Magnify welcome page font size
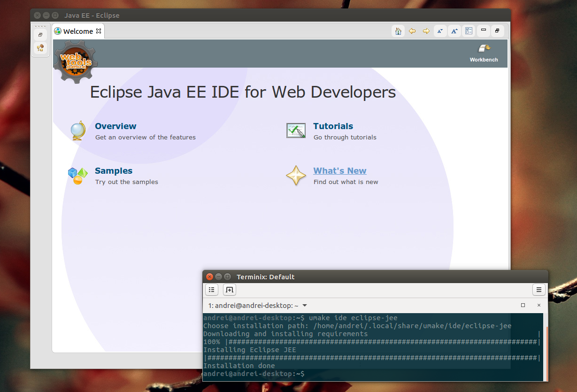This screenshot has height=392, width=577. 454,31
